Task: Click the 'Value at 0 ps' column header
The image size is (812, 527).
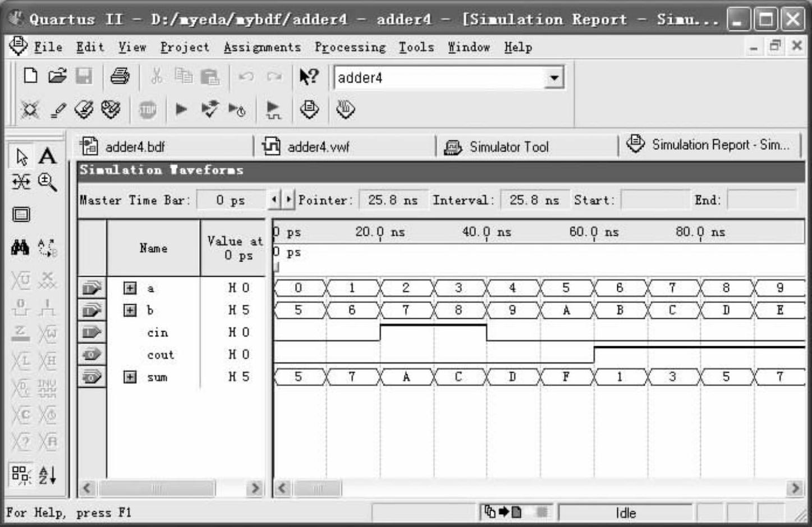Action: [x=233, y=248]
